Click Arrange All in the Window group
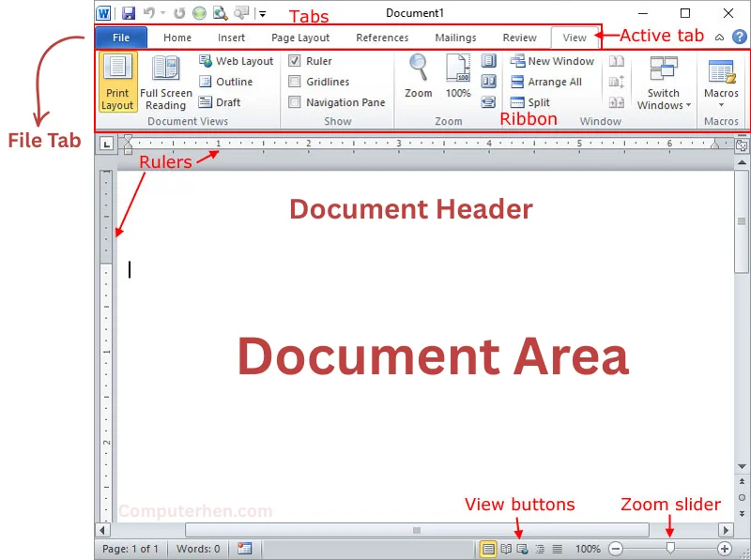 click(x=549, y=82)
